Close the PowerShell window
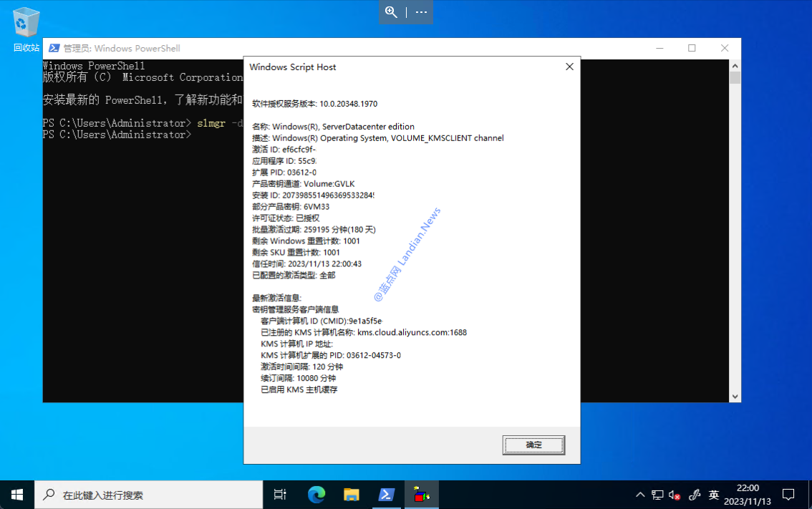The image size is (812, 509). pos(725,48)
